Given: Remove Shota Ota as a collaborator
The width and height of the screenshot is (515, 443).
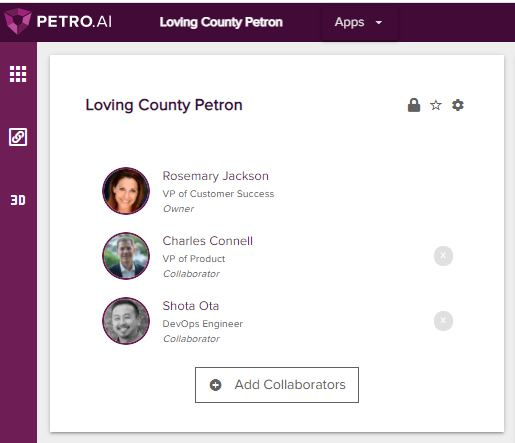Looking at the screenshot, I should 443,321.
